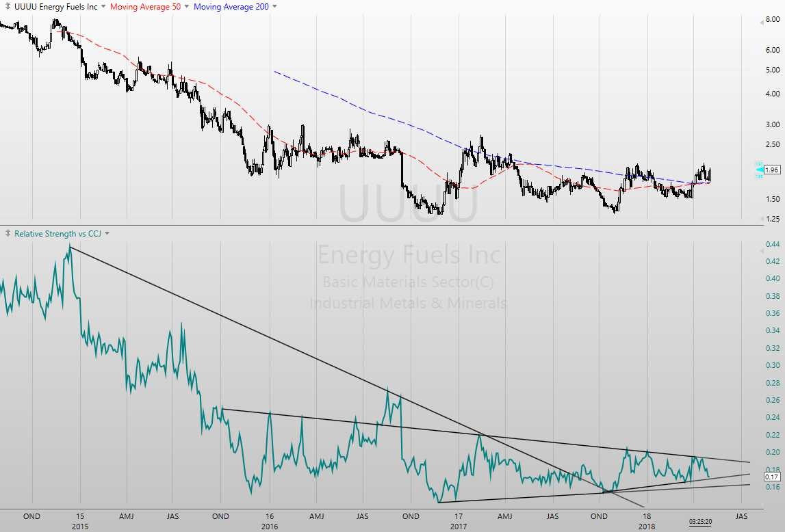Image resolution: width=785 pixels, height=532 pixels.
Task: Expand the Relative Strength vs CCJ dropdown arrow
Action: (x=107, y=234)
